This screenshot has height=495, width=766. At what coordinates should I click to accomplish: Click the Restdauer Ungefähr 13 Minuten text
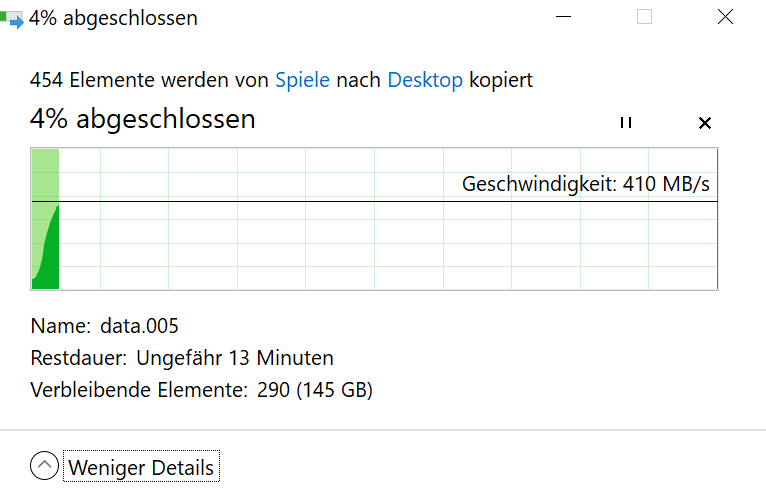point(182,358)
